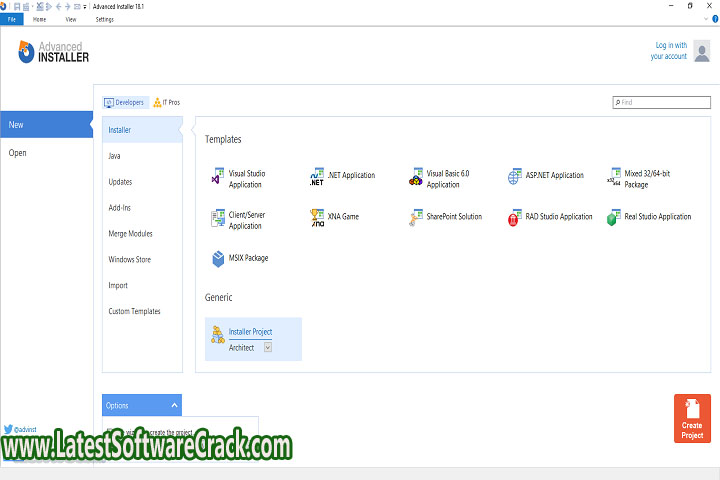Select the Import category

pyautogui.click(x=118, y=285)
